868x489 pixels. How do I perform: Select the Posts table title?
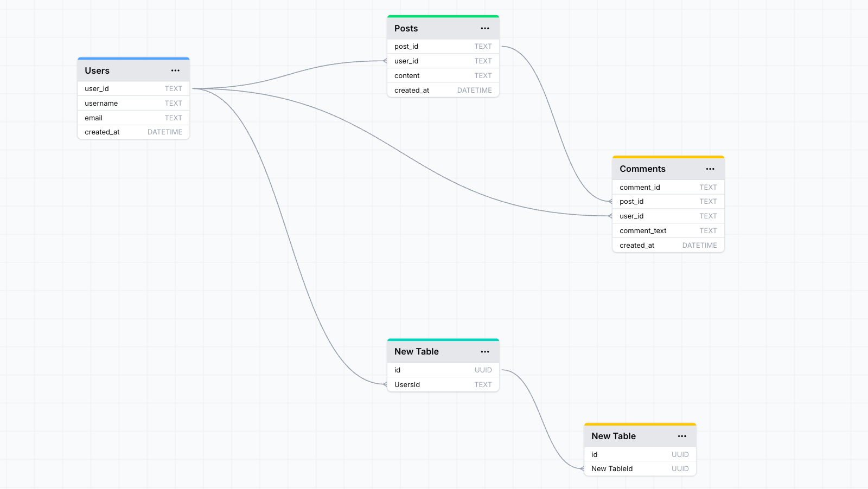(x=406, y=28)
